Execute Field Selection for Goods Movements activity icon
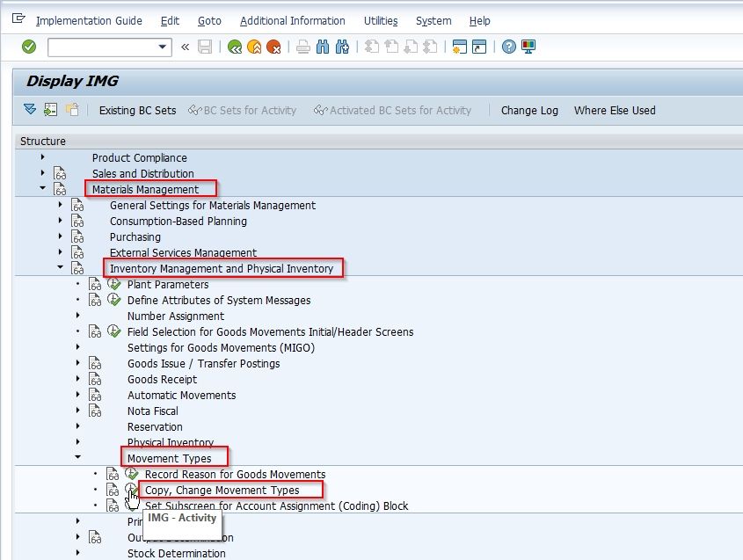This screenshot has width=743, height=560. 113,331
